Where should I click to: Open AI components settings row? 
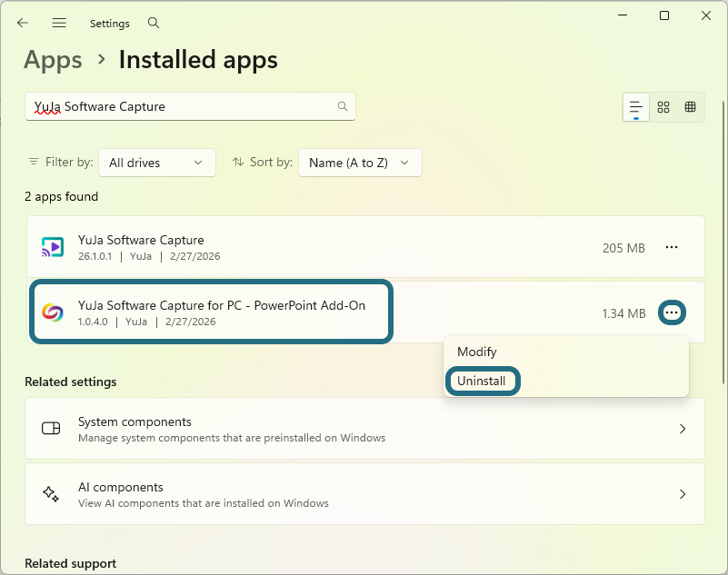[x=364, y=494]
